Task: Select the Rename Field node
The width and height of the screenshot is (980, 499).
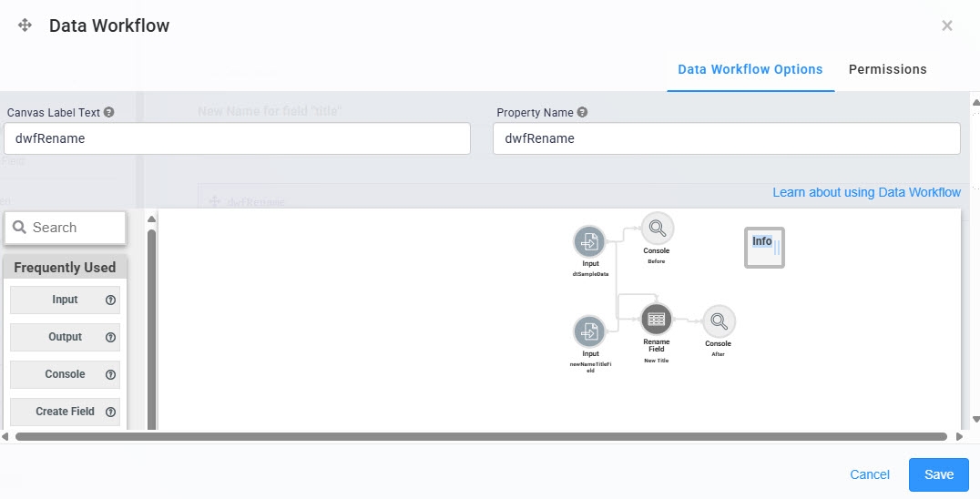Action: point(657,319)
